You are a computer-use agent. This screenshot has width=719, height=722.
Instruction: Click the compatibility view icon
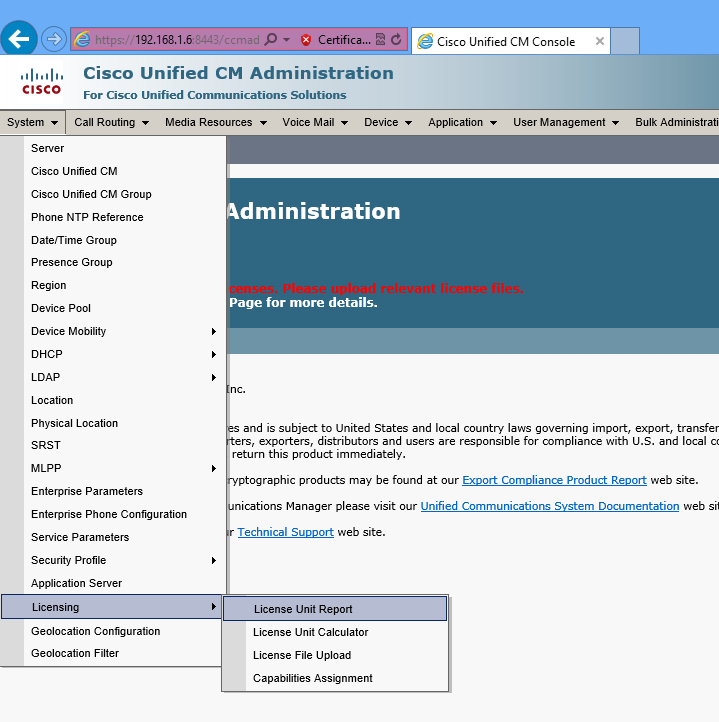pos(380,40)
